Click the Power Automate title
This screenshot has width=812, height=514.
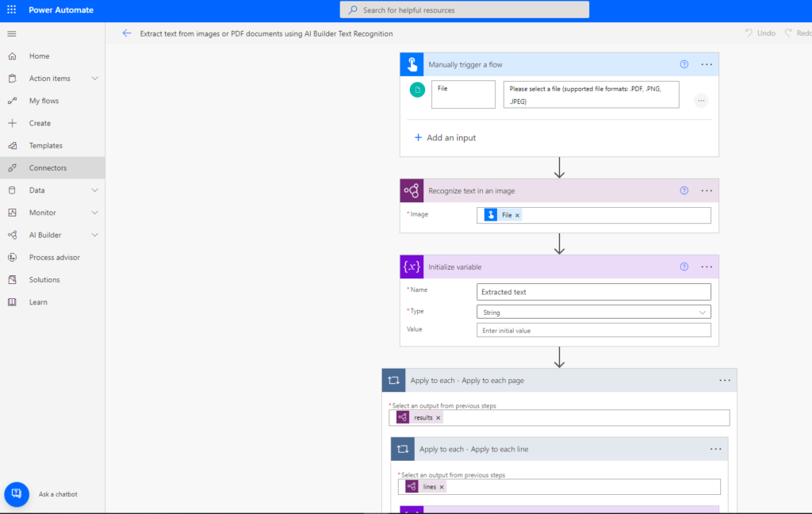click(61, 10)
